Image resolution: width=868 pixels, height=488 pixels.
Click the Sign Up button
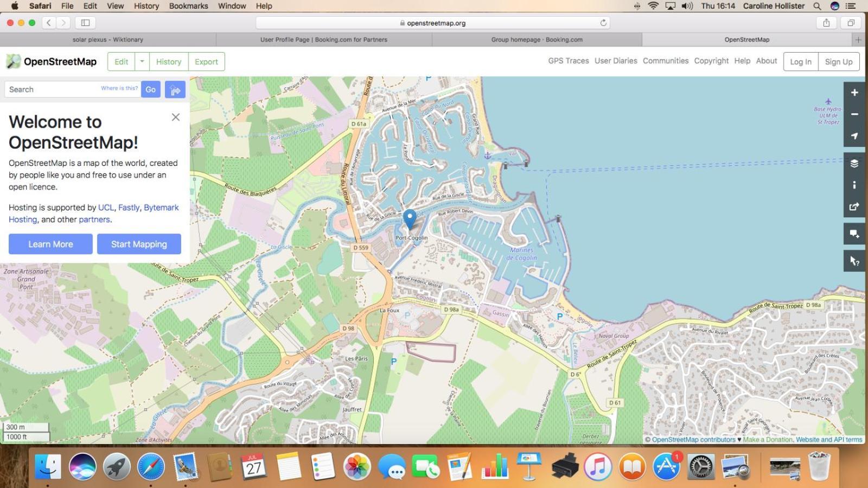click(x=839, y=61)
